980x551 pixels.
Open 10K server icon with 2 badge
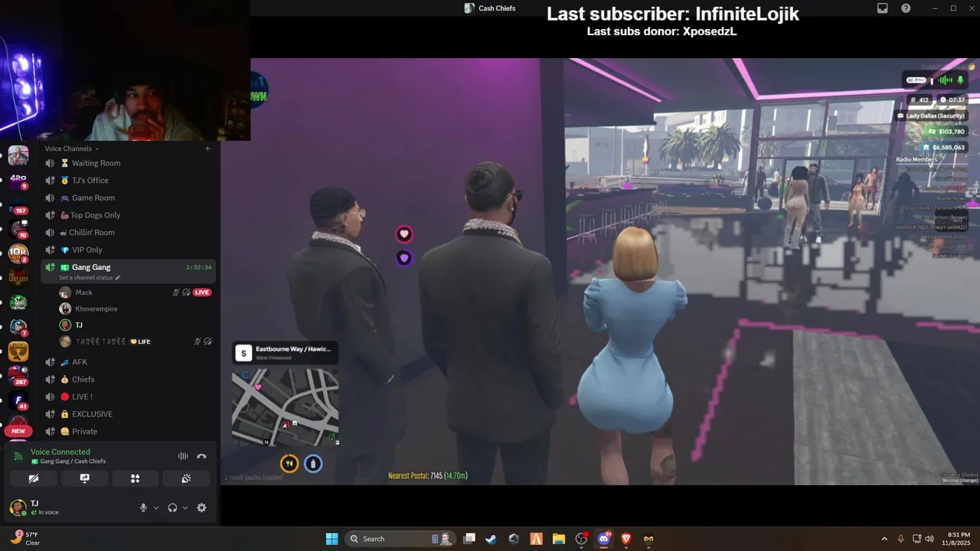[18, 253]
